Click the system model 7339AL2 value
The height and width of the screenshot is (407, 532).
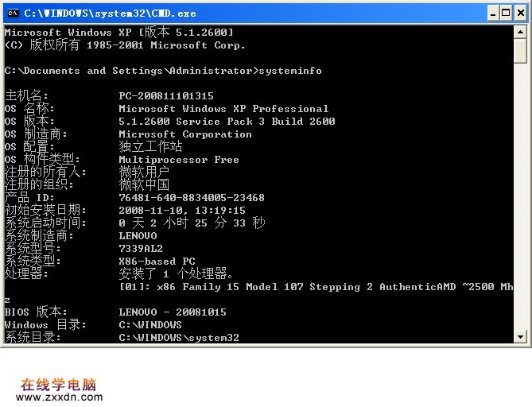click(x=141, y=249)
